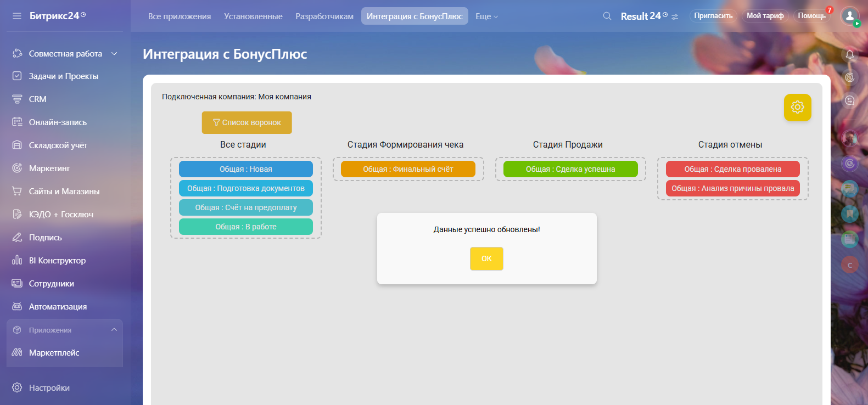Select the Общая : Новая stage chip
Screen dimensions: 868x405
pos(246,169)
